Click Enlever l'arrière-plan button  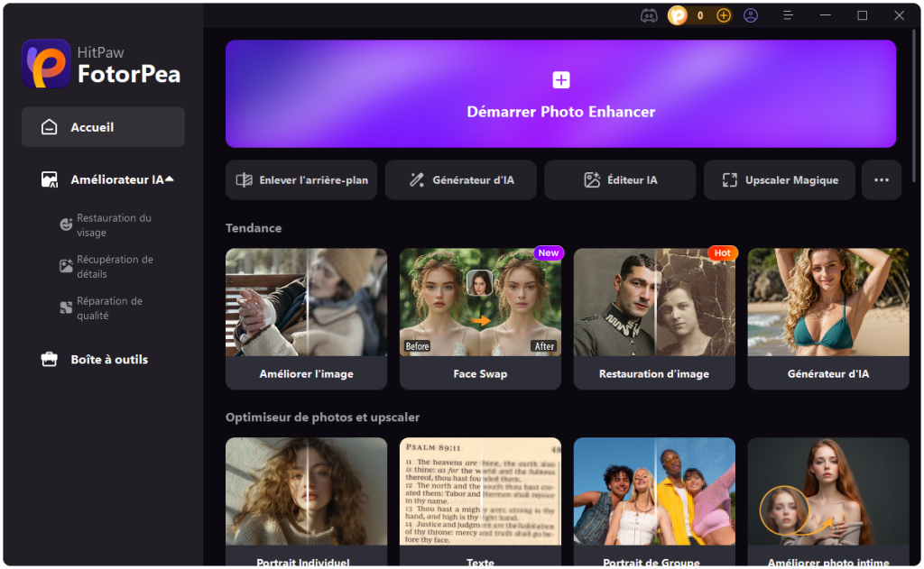click(302, 180)
